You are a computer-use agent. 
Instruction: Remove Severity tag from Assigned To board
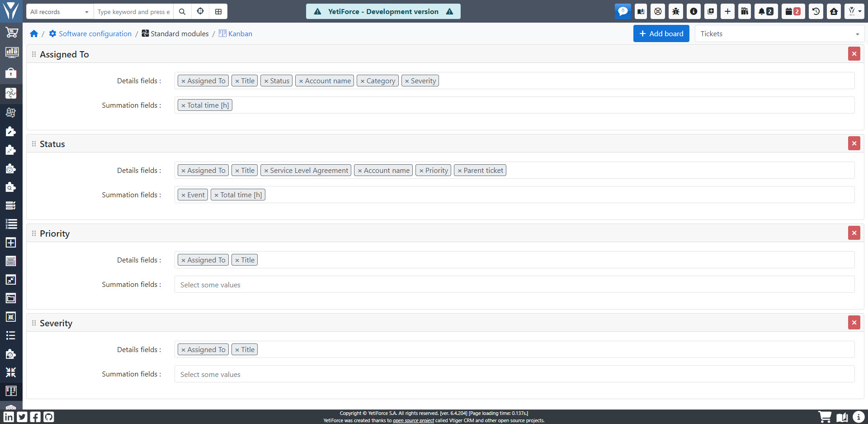(407, 81)
